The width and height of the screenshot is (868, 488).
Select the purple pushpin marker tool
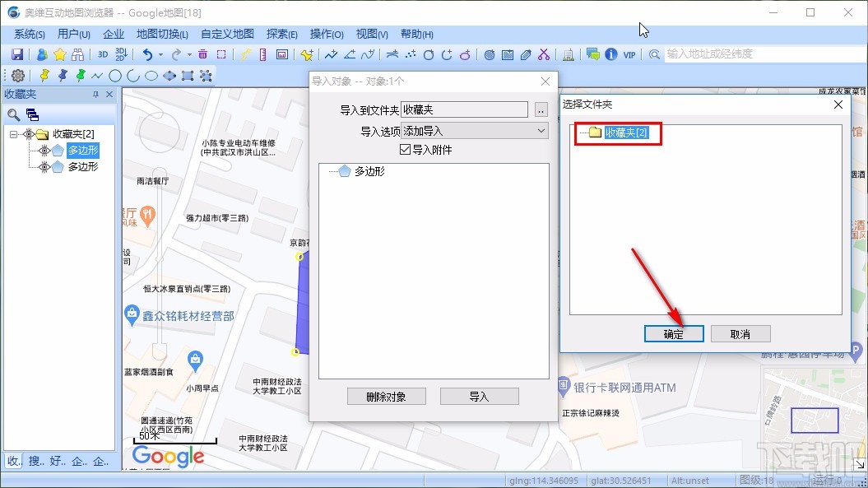pos(62,75)
